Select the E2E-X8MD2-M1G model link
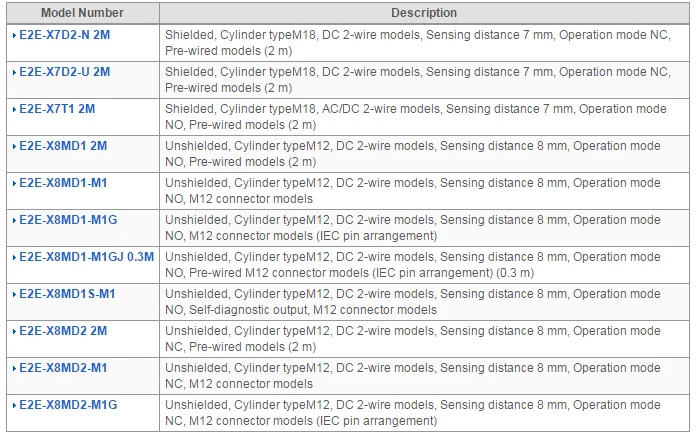 [68, 405]
